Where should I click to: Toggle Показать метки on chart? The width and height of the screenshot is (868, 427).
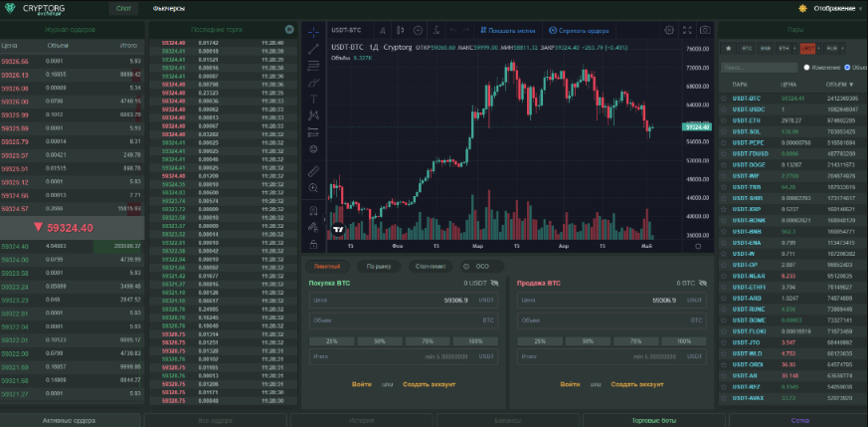tap(507, 31)
